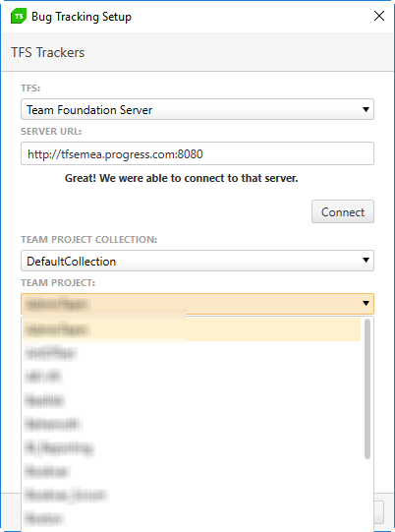Open the TFS type dropdown
395x532 pixels.
[x=197, y=109]
